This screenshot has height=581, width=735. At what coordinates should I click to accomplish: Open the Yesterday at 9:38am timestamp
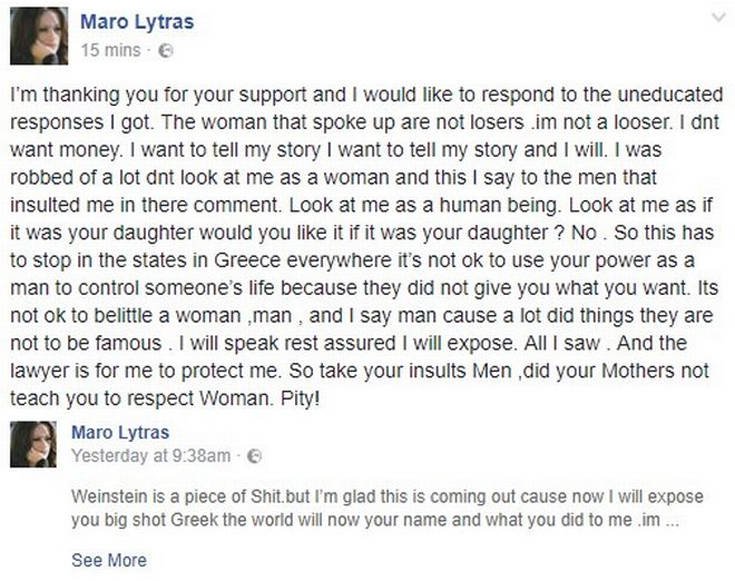151,456
